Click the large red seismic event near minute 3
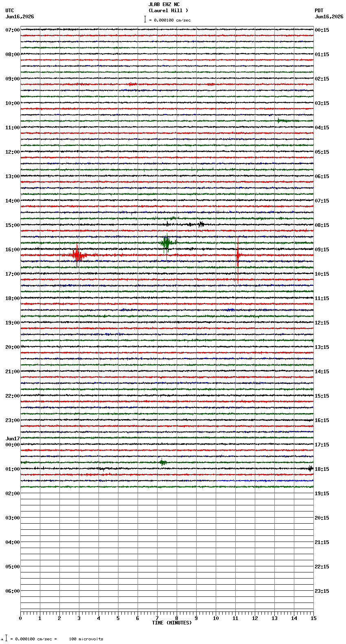The height and width of the screenshot is (644, 346). point(77,255)
